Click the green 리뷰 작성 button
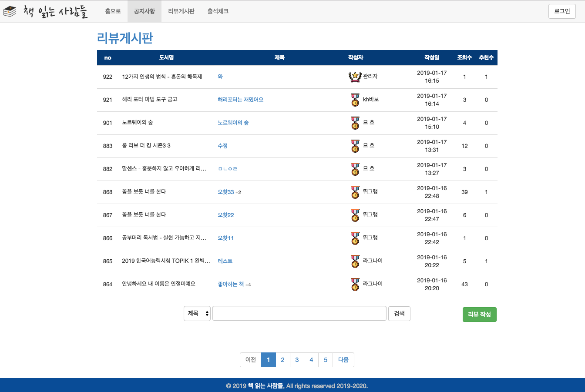This screenshot has width=585, height=392. pyautogui.click(x=479, y=314)
